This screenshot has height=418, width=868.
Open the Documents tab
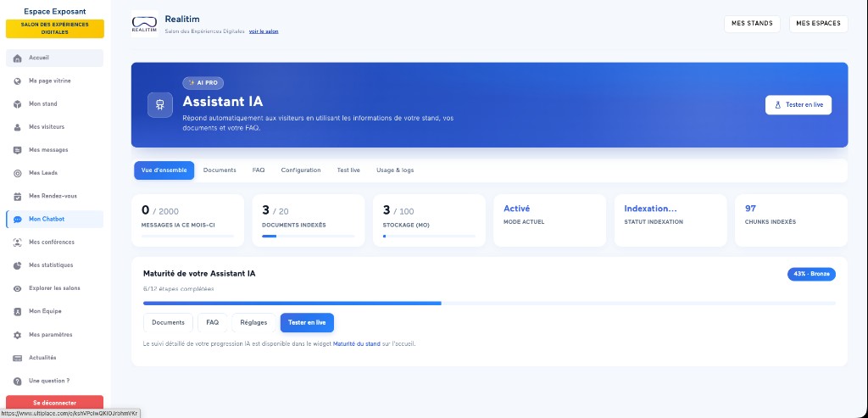[x=220, y=170]
